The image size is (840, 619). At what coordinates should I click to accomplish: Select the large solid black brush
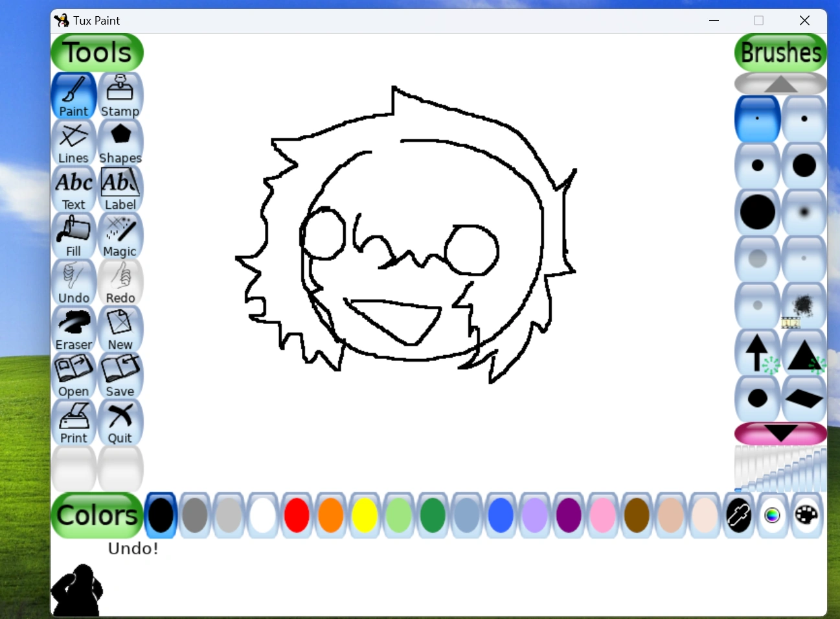[x=756, y=211]
